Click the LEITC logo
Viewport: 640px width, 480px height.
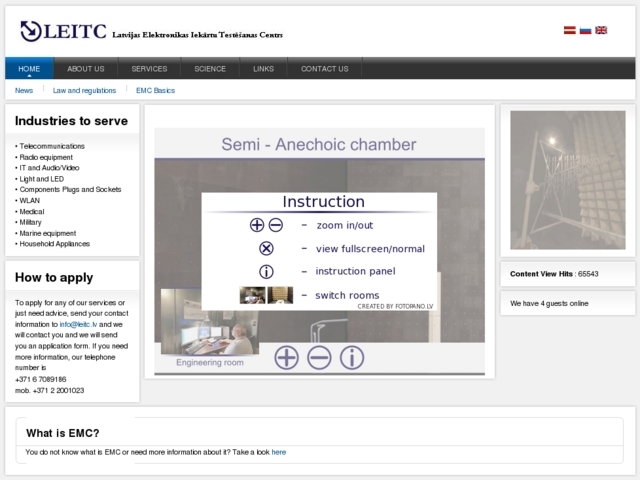pyautogui.click(x=63, y=32)
